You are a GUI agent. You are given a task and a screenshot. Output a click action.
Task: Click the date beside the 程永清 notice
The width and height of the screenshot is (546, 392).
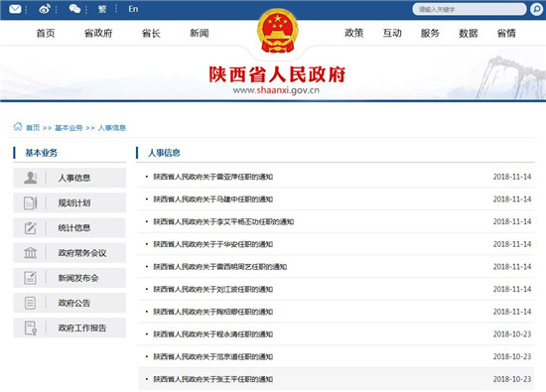512,334
